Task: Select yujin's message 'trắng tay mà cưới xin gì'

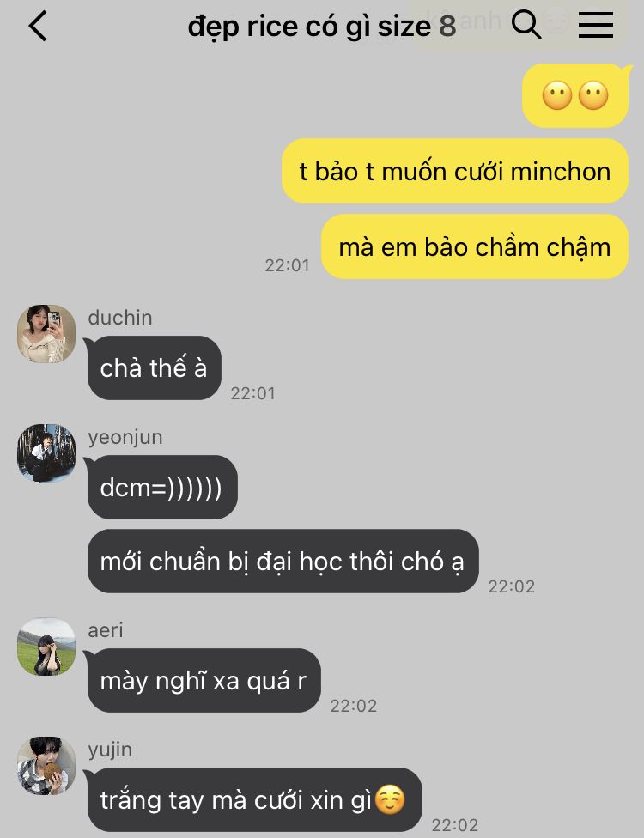Action: pos(254,800)
